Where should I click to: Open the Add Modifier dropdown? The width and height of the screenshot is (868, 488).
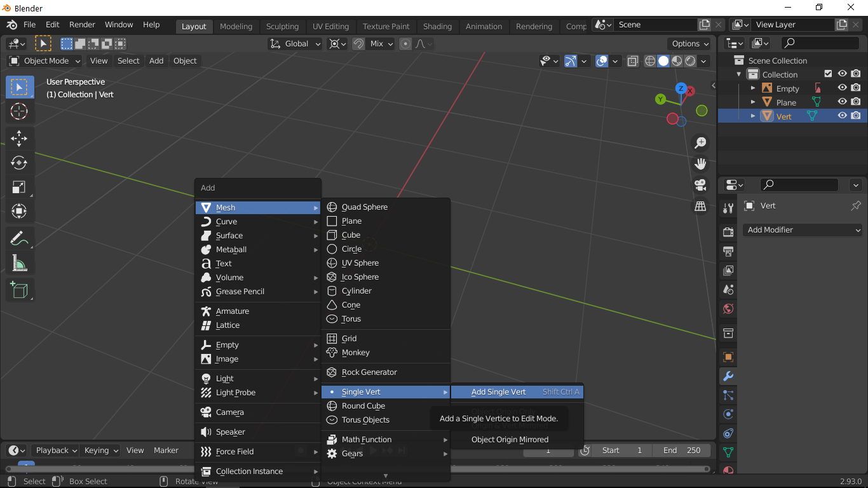click(803, 230)
